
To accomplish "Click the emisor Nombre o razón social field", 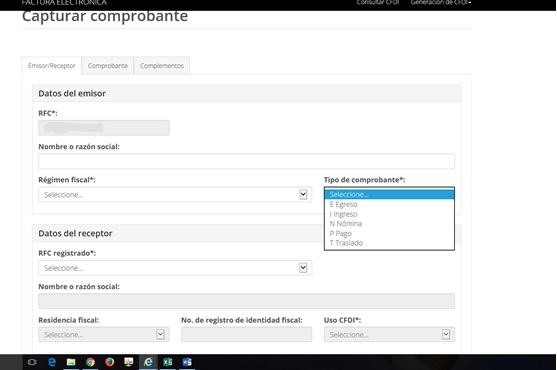I will click(246, 161).
